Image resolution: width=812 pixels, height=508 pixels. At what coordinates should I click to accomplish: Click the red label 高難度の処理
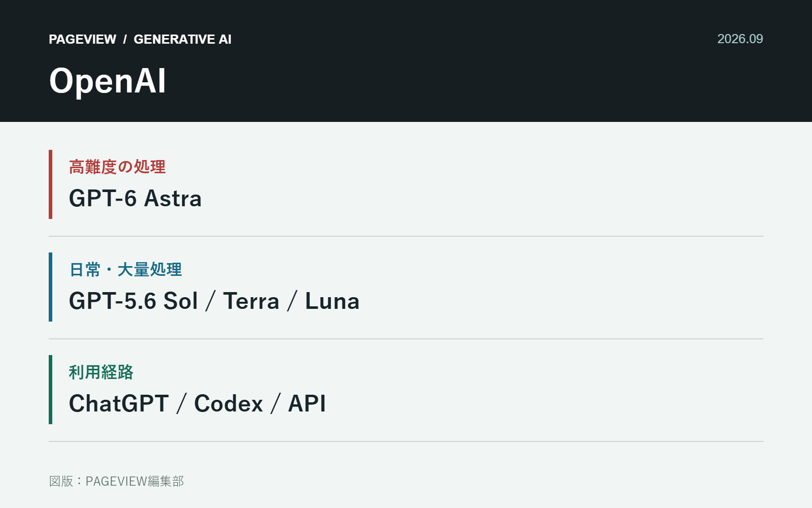(x=117, y=167)
